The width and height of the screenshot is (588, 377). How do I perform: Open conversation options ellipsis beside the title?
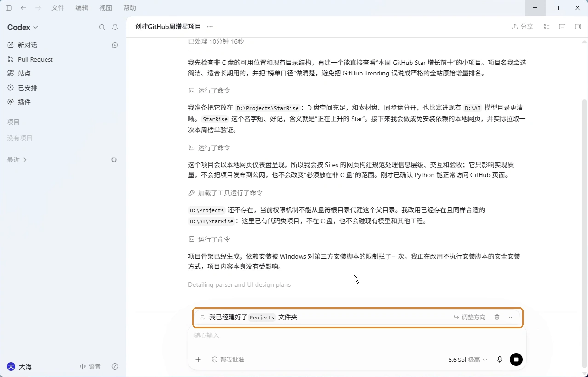click(x=210, y=27)
